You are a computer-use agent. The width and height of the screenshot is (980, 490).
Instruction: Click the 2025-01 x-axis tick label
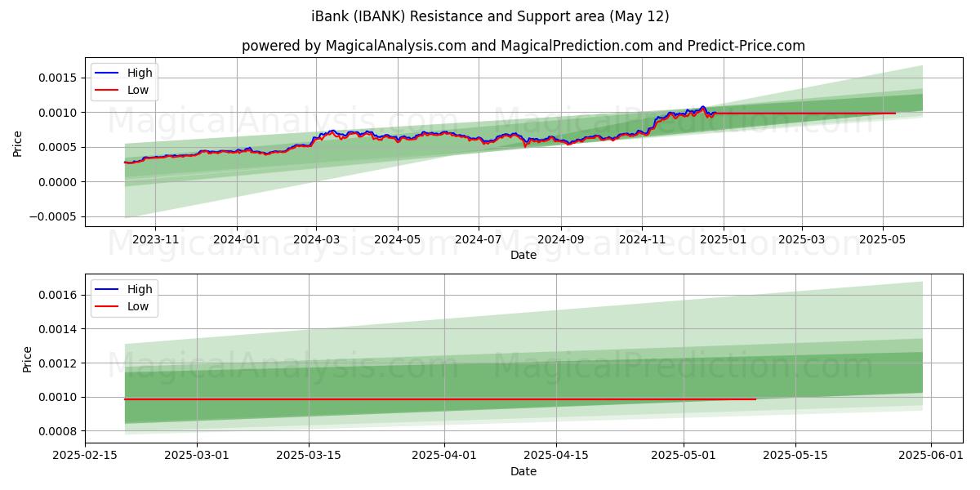click(723, 240)
